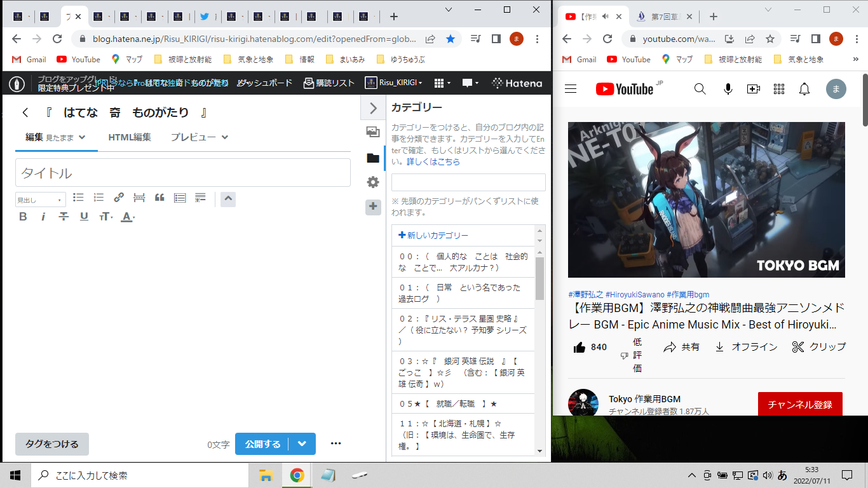Select the １１ 北海道・札幌 category
Image resolution: width=868 pixels, height=488 pixels.
tap(463, 435)
